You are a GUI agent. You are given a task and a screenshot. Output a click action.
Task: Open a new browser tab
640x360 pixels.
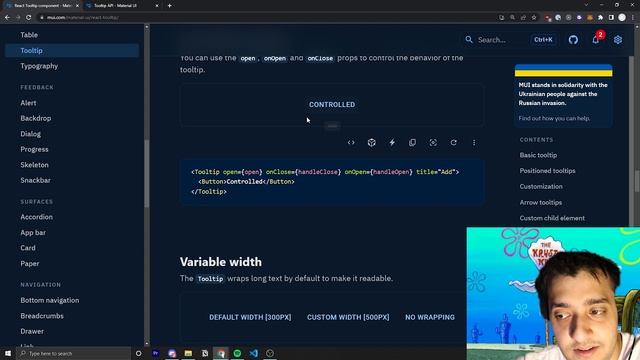click(x=169, y=6)
